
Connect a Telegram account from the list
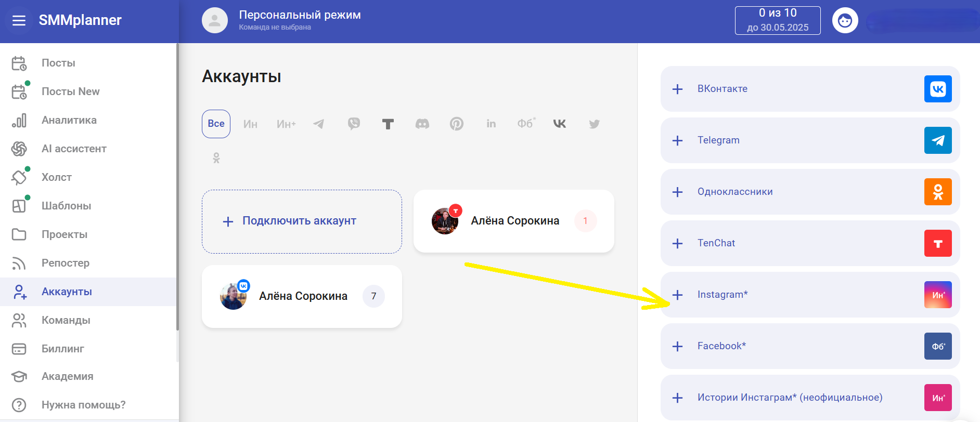pyautogui.click(x=809, y=140)
